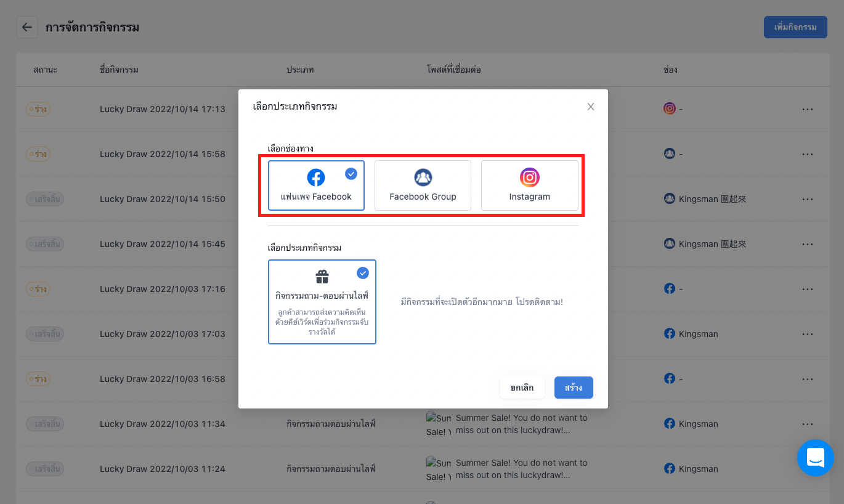This screenshot has height=504, width=844.
Task: Click the โพสต์ที่เชื่อมต่อ column header
Action: pyautogui.click(x=453, y=70)
